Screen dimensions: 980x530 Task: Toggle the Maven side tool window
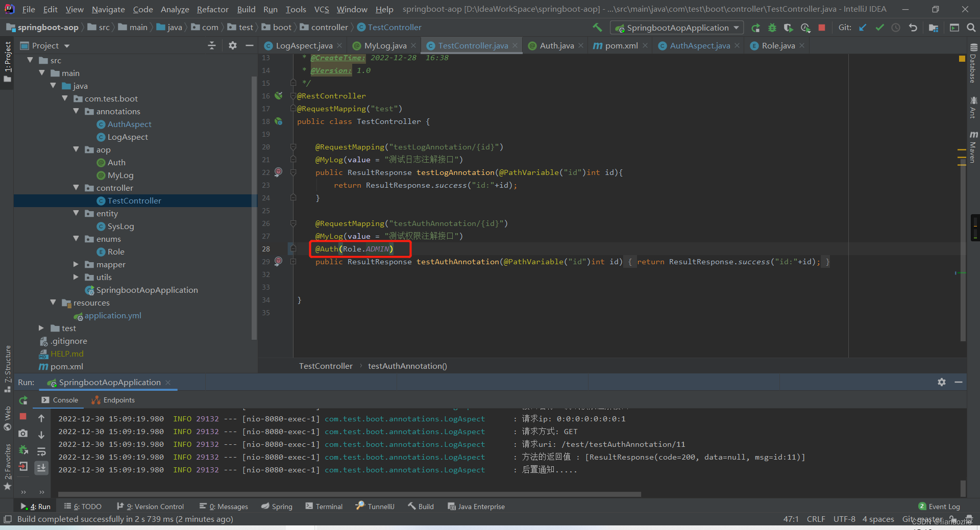973,147
